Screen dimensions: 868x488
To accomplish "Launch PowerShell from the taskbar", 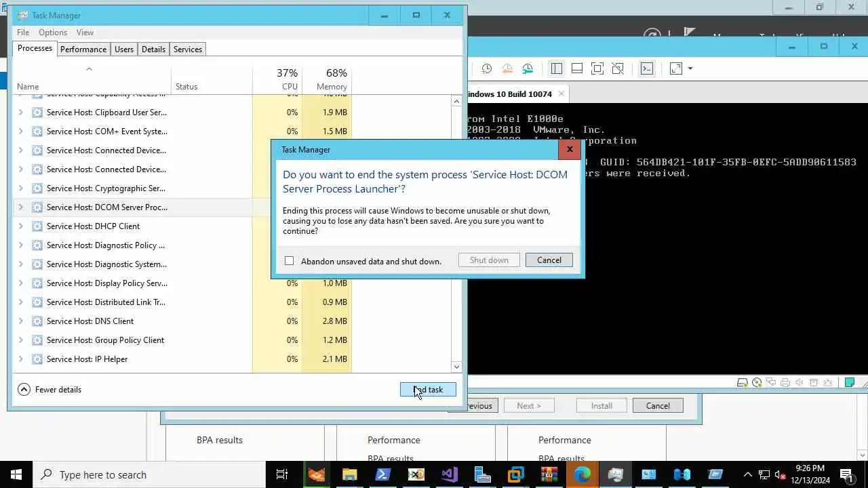I will click(383, 474).
